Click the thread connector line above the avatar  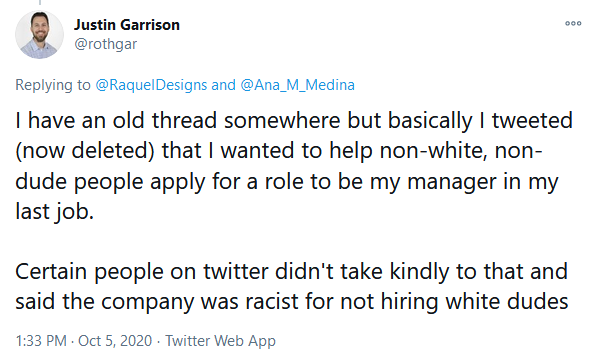(40, 2)
